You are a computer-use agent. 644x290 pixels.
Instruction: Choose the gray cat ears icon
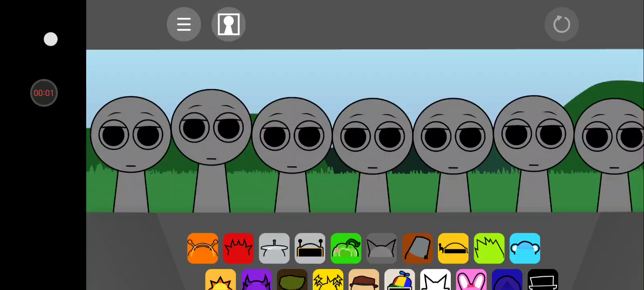382,248
